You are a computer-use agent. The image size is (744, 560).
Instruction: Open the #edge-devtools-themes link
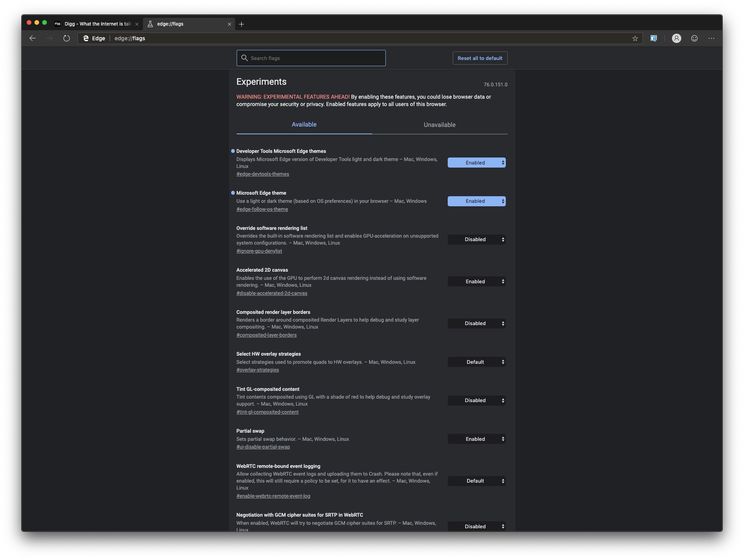(263, 174)
